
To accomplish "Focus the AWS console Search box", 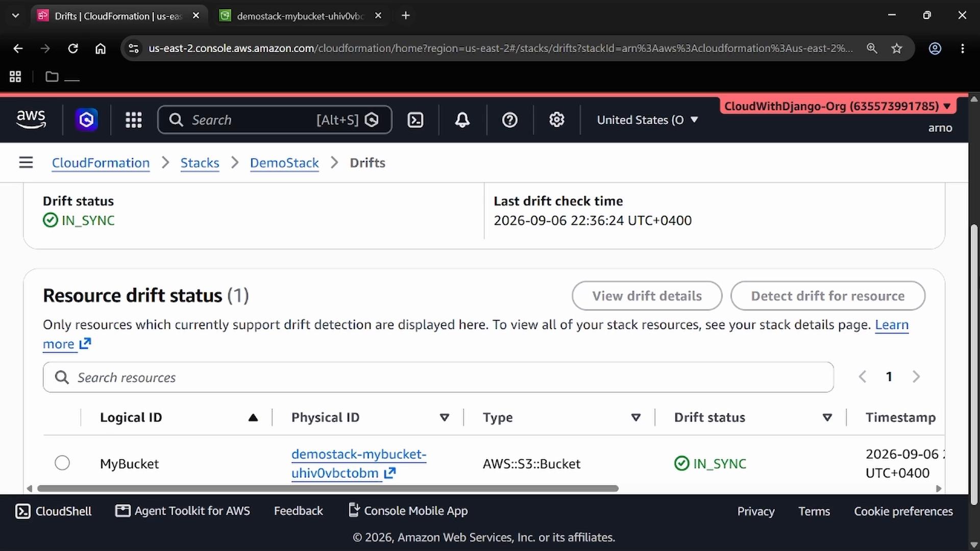I will coord(275,120).
